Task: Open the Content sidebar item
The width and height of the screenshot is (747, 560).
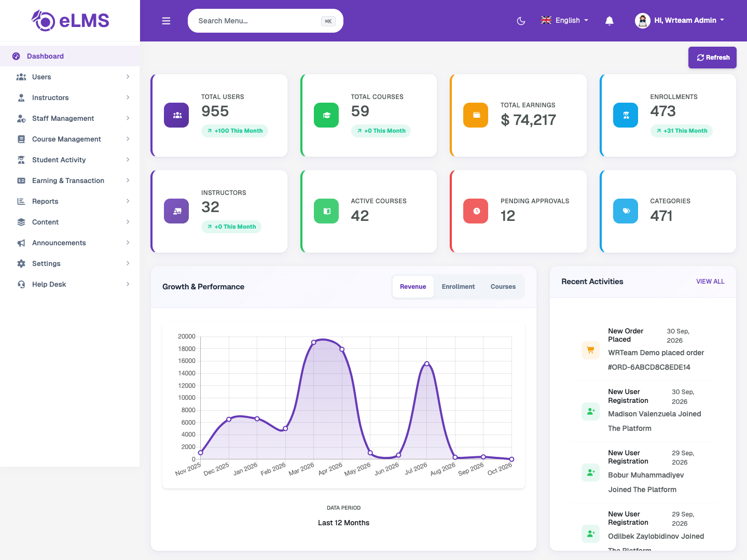Action: click(70, 222)
